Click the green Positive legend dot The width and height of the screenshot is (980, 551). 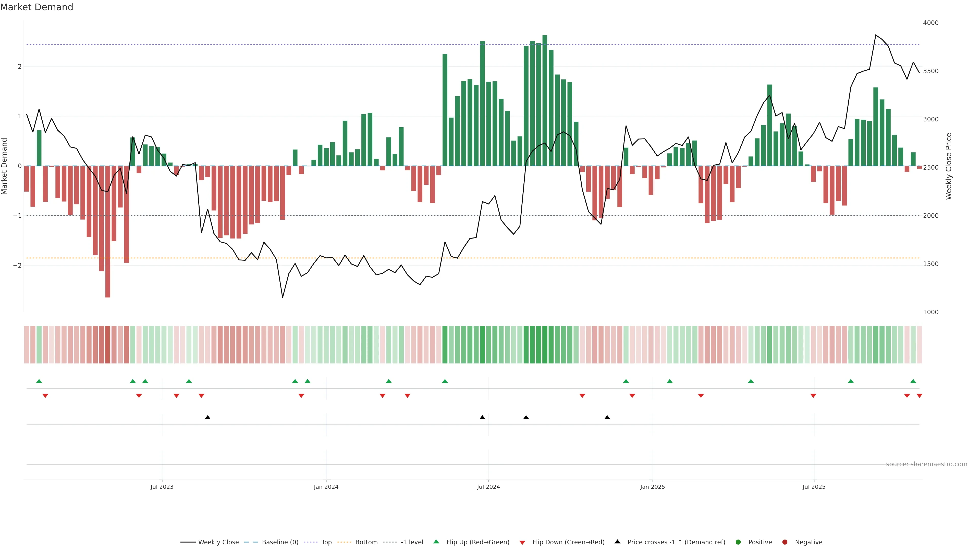click(x=738, y=542)
